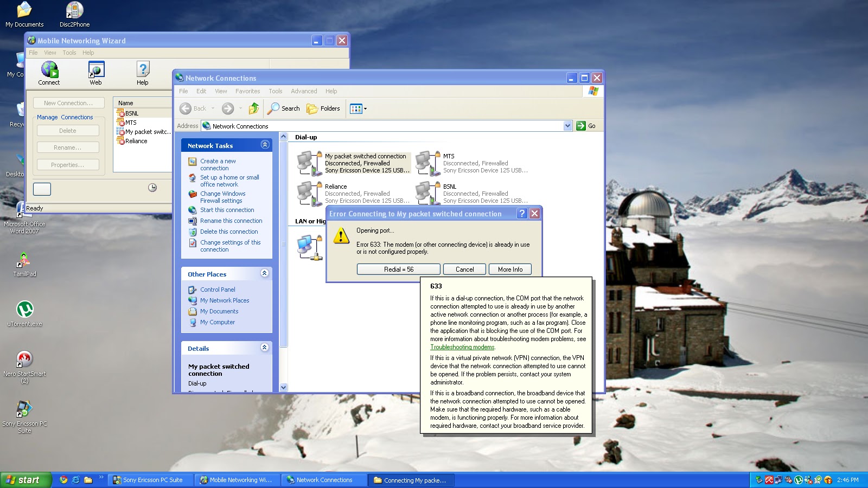The image size is (868, 488).
Task: Select BSNL in the wizard connection list
Action: click(x=132, y=113)
